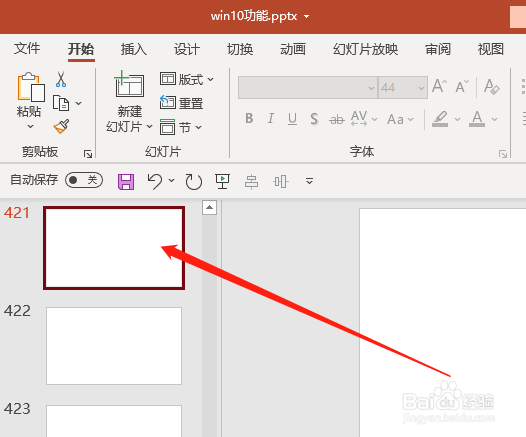Open the font size 44 box

(x=403, y=88)
